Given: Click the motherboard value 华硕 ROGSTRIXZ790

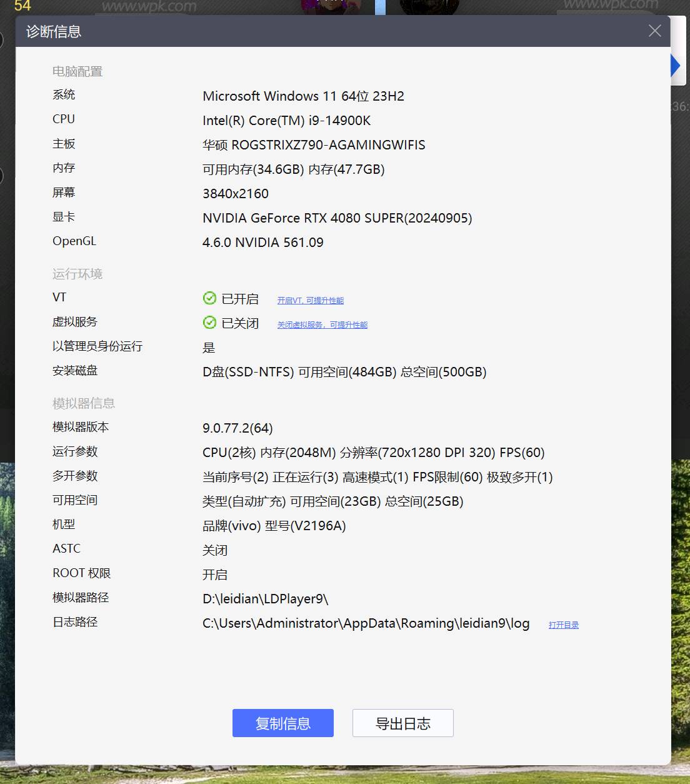Looking at the screenshot, I should click(x=314, y=145).
